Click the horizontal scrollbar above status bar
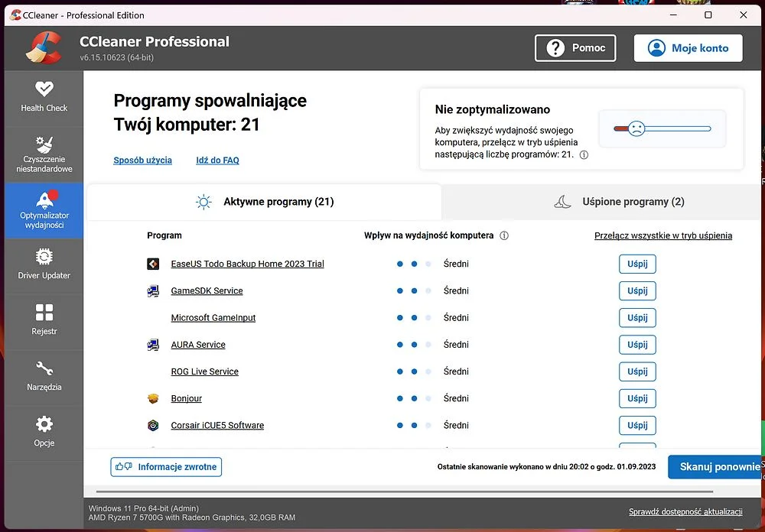Image resolution: width=765 pixels, height=532 pixels. 405,491
